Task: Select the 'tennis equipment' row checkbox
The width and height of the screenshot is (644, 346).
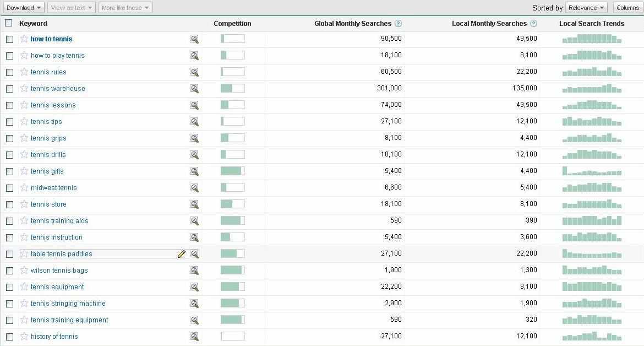Action: 10,287
